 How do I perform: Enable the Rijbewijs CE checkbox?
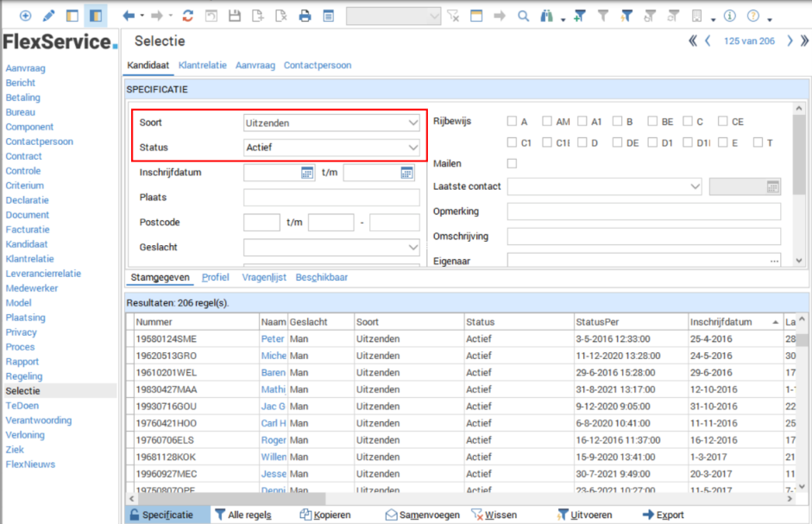click(723, 122)
